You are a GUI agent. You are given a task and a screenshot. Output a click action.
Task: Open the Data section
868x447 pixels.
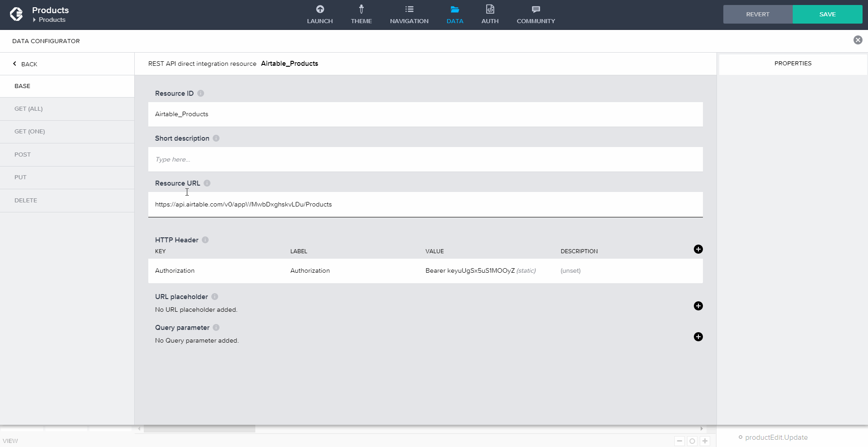click(455, 15)
